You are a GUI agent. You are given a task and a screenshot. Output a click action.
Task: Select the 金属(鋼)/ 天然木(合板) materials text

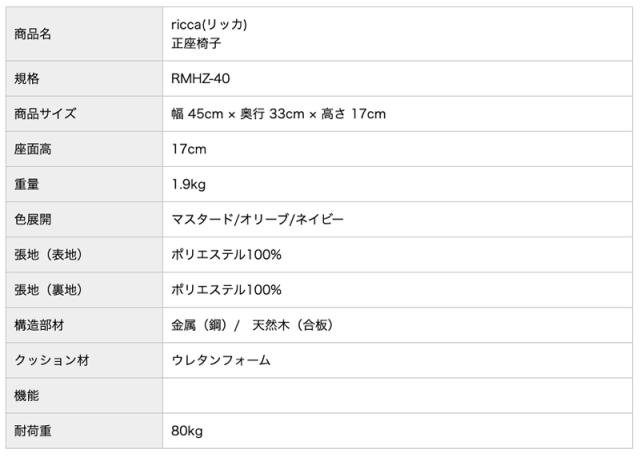click(x=253, y=325)
